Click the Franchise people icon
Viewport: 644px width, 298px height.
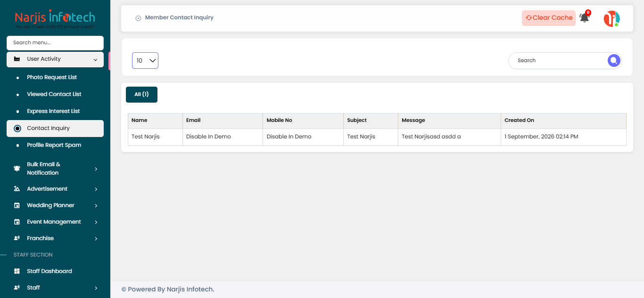point(17,238)
